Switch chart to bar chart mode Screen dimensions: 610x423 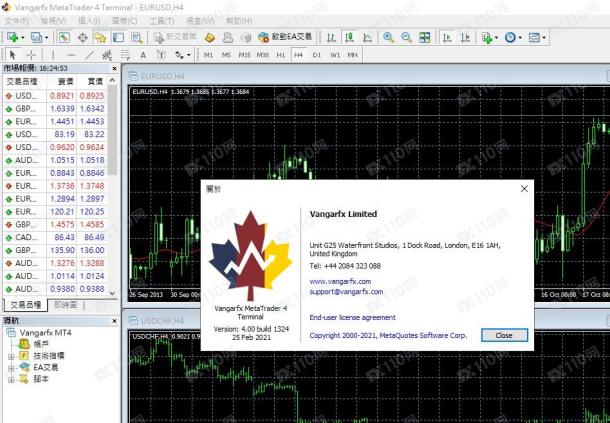pyautogui.click(x=331, y=37)
